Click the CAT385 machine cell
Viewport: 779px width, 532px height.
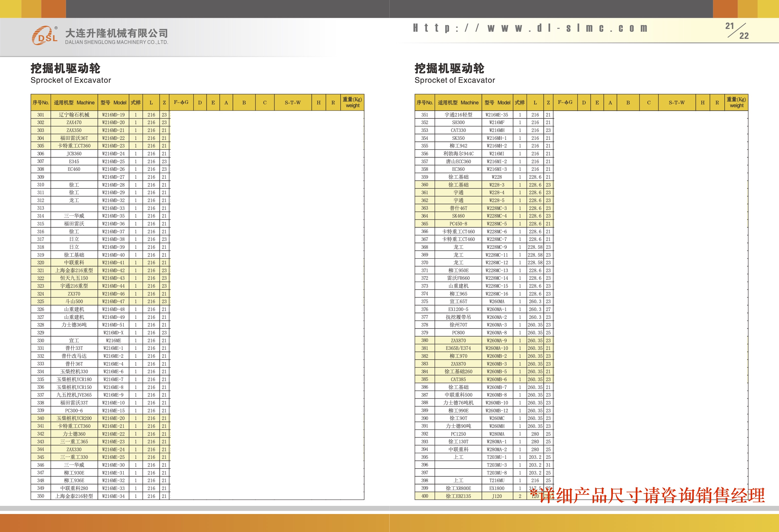(458, 379)
